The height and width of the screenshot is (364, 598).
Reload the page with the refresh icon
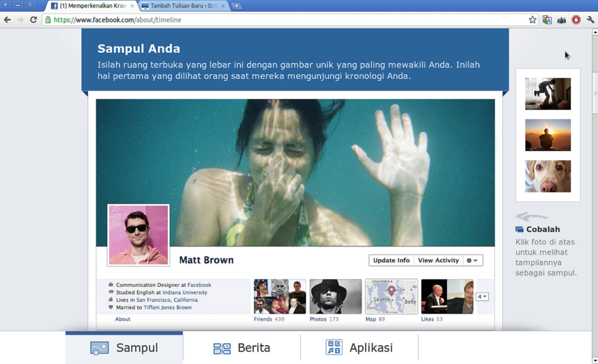(34, 20)
